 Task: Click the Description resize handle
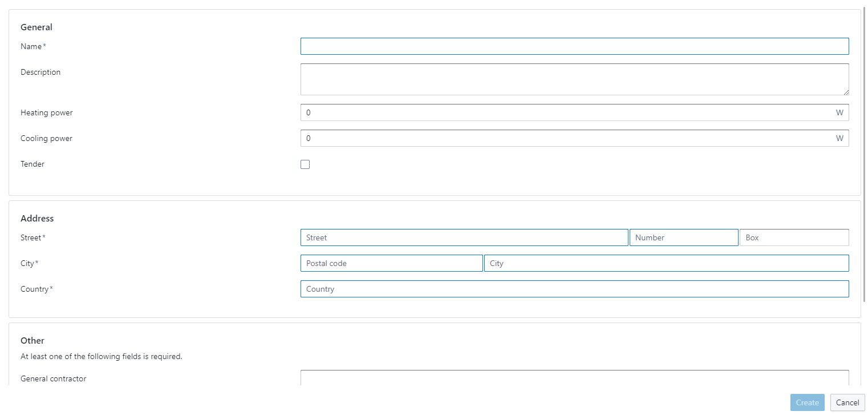click(x=846, y=92)
